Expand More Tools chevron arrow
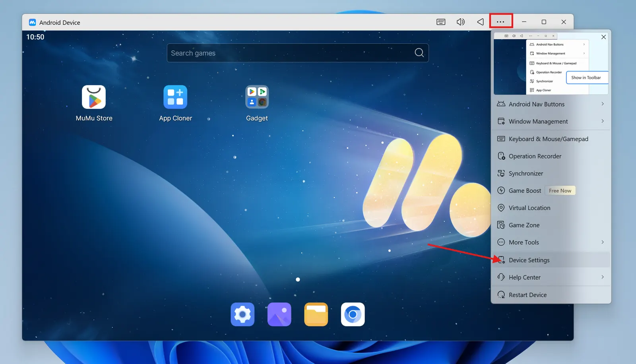Screen dimensions: 636x364 tap(603, 242)
